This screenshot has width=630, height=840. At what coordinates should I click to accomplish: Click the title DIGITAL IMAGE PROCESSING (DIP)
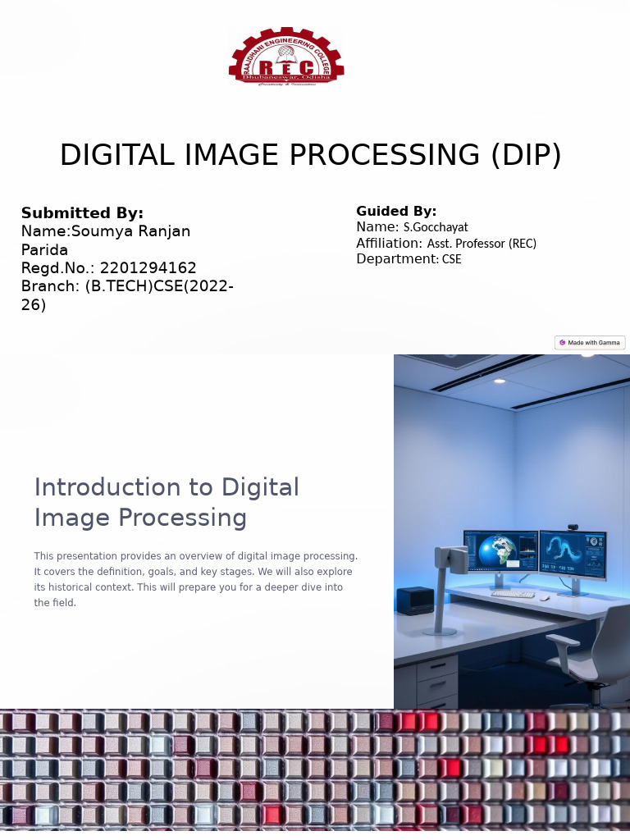pyautogui.click(x=311, y=155)
